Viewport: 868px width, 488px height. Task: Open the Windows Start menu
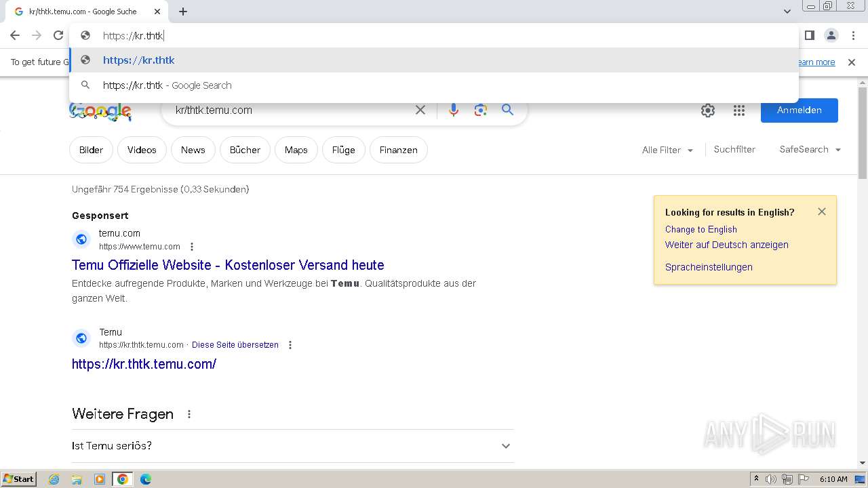(x=18, y=479)
